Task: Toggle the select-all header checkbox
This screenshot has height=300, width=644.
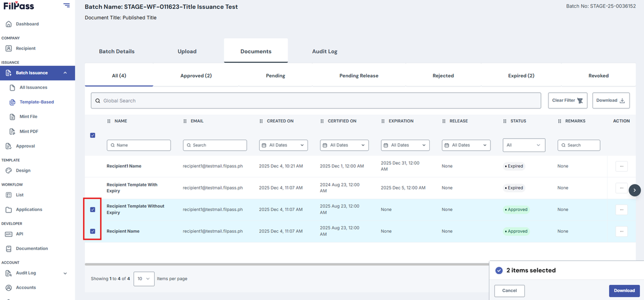Action: click(x=93, y=135)
